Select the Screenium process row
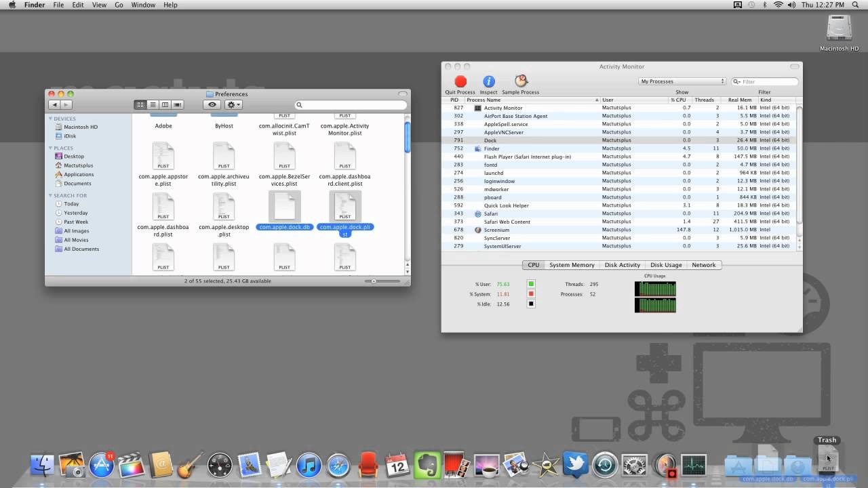Screen dimensions: 868x488 click(x=618, y=230)
